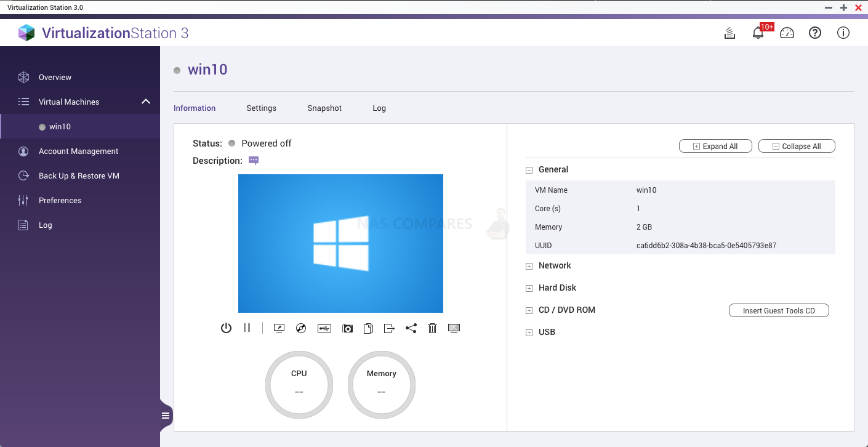Switch to the Settings tab
This screenshot has height=447, width=868.
pyautogui.click(x=261, y=108)
